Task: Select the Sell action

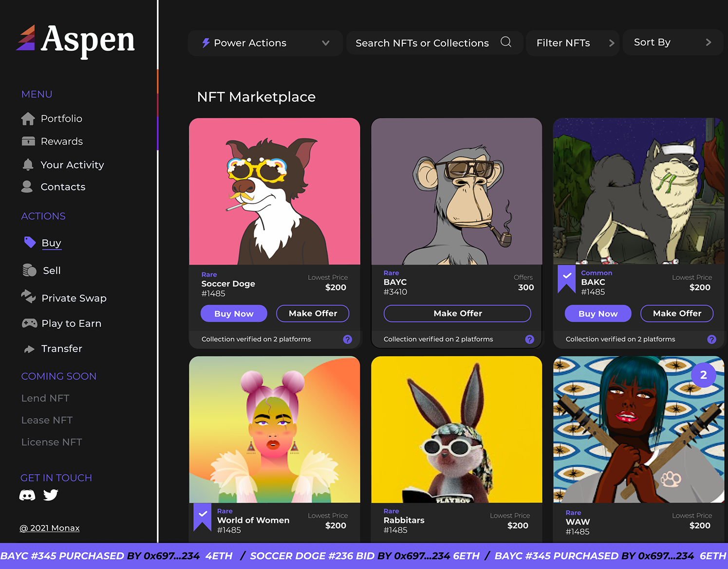Action: (52, 271)
